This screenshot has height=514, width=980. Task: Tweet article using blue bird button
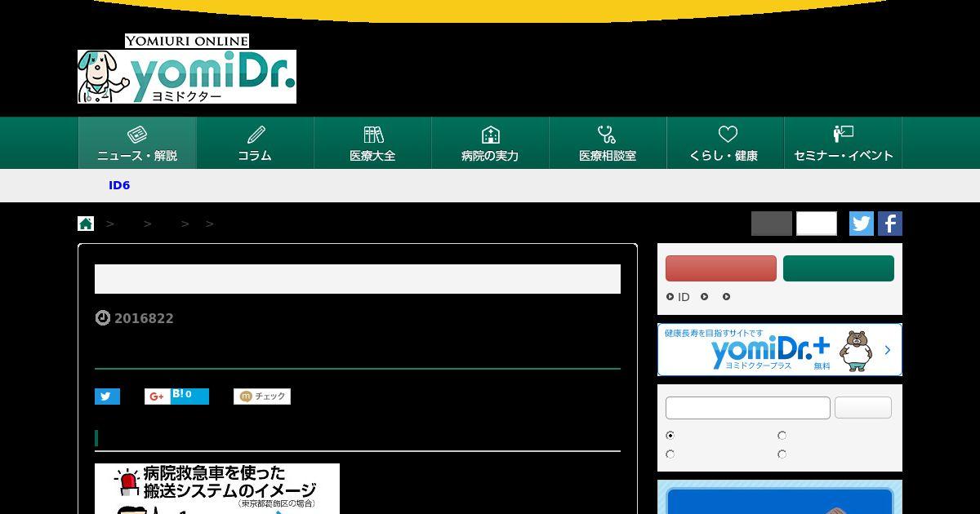107,397
